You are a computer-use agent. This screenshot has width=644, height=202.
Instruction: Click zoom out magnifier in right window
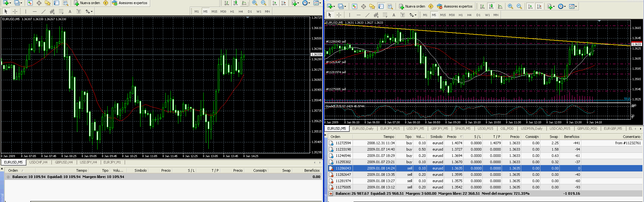click(x=519, y=6)
